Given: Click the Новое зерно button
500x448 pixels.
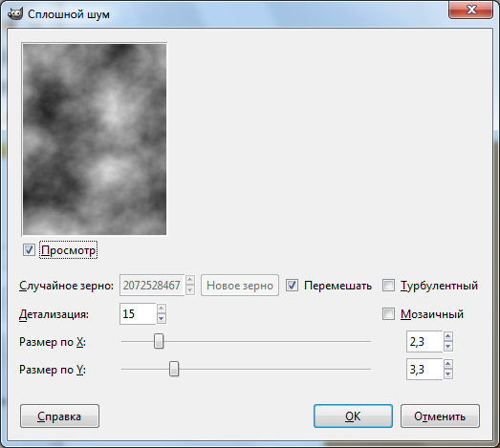Looking at the screenshot, I should point(240,286).
